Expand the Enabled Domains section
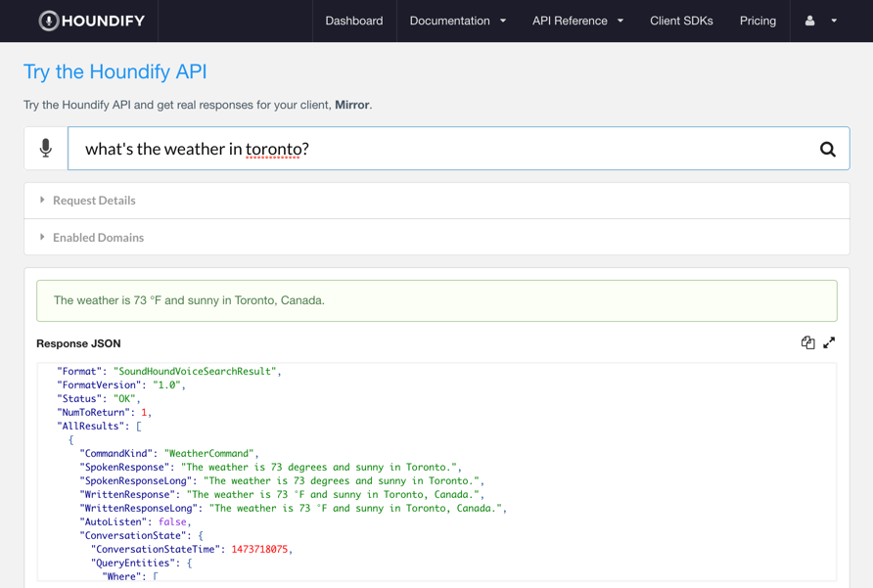 point(98,238)
